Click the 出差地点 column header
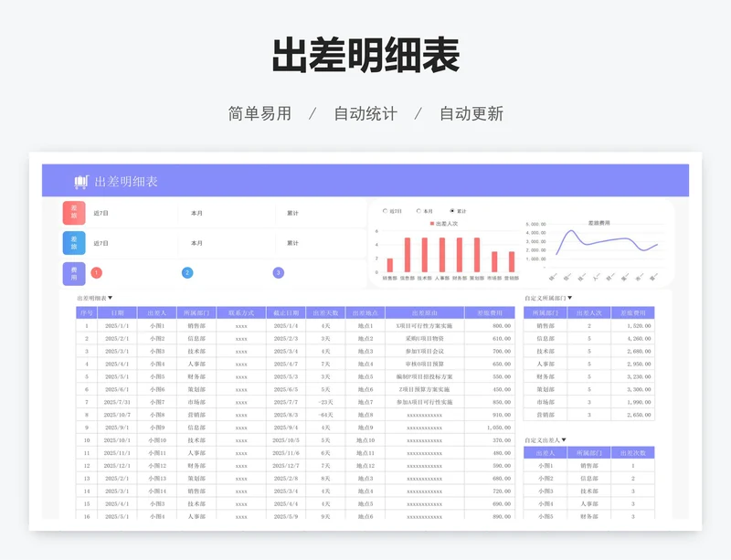The height and width of the screenshot is (560, 731). click(x=365, y=312)
